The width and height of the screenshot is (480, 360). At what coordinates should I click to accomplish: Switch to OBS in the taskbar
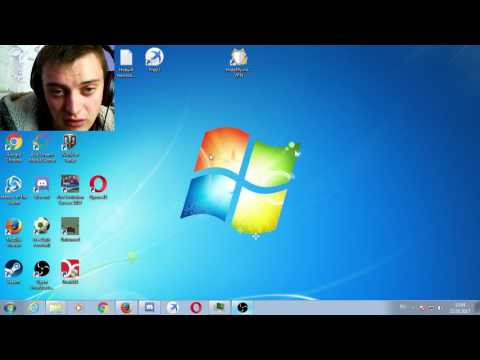point(243,307)
